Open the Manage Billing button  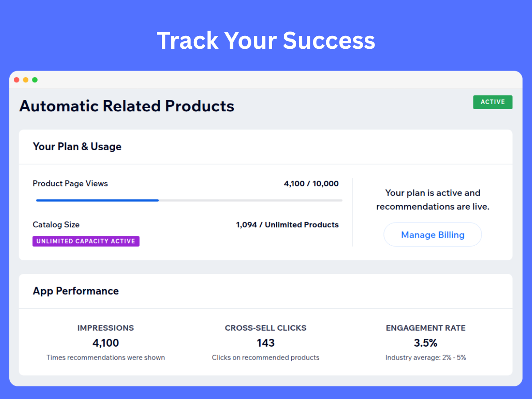432,235
